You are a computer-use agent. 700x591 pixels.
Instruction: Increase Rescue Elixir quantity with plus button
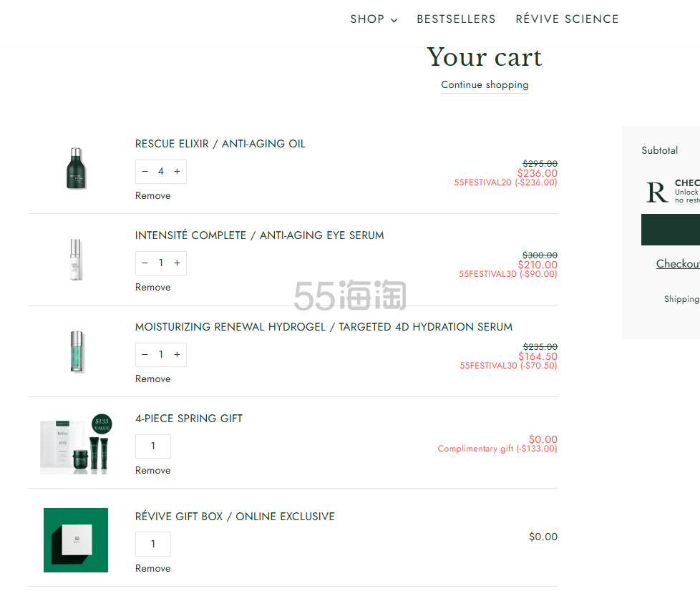click(177, 172)
